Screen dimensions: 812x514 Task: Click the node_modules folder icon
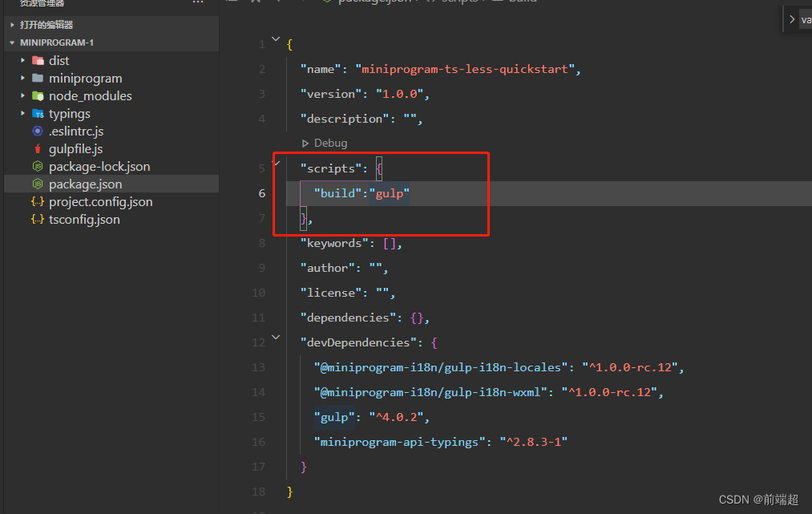coord(38,96)
